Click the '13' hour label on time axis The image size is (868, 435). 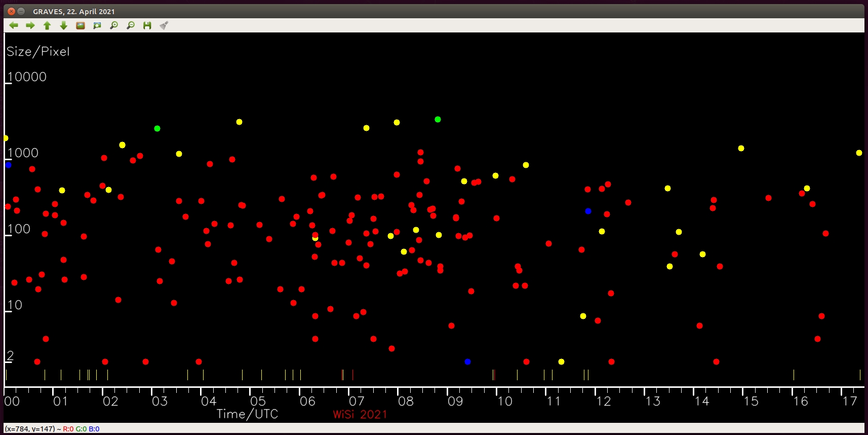click(653, 401)
